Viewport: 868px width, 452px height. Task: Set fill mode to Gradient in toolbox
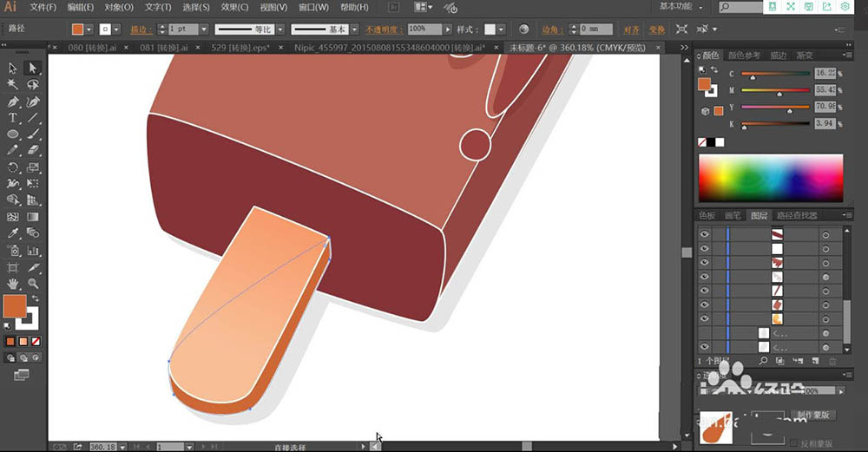[23, 341]
